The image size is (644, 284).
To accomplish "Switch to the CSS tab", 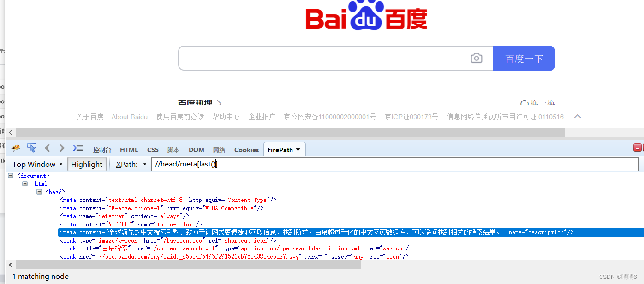I will [x=153, y=150].
